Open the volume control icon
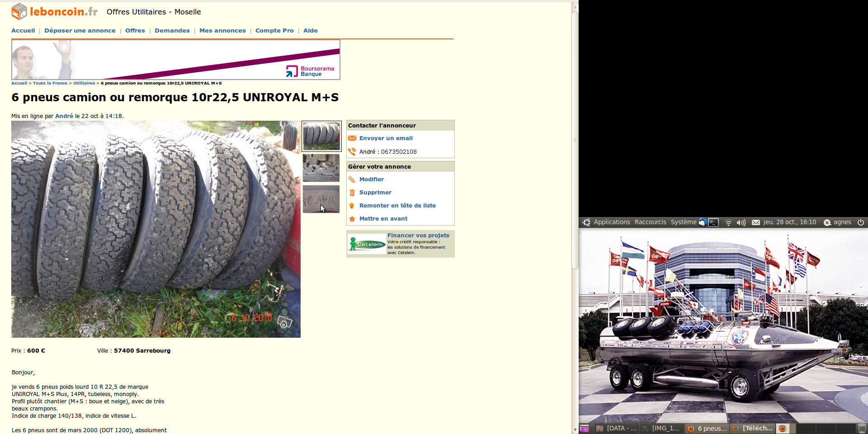The height and width of the screenshot is (434, 868). pyautogui.click(x=741, y=222)
